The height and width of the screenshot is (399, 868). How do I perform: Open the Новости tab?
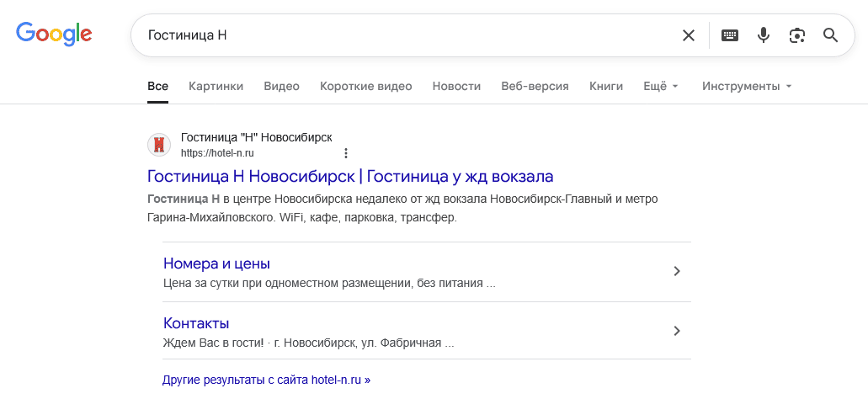456,86
